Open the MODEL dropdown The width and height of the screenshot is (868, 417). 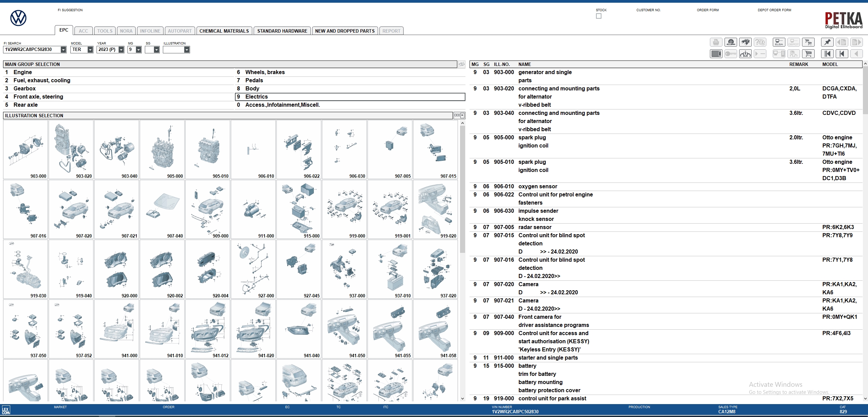tap(90, 50)
